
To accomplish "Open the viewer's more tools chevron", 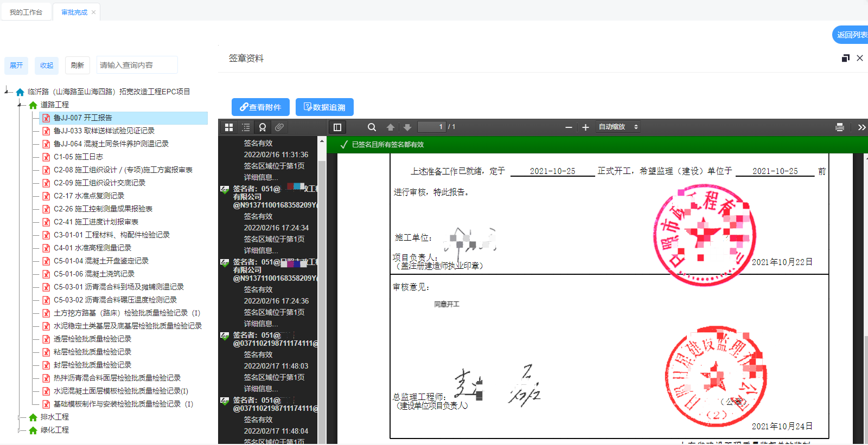I will click(x=861, y=127).
